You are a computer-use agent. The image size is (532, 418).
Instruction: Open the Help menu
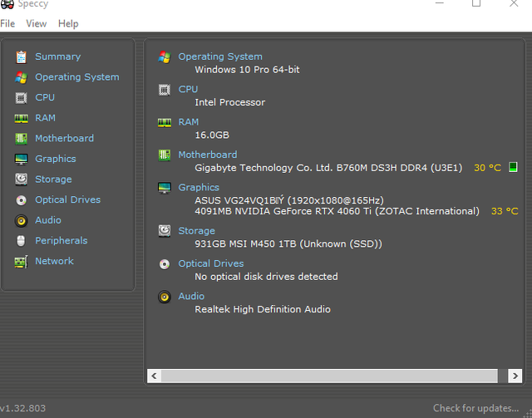68,24
